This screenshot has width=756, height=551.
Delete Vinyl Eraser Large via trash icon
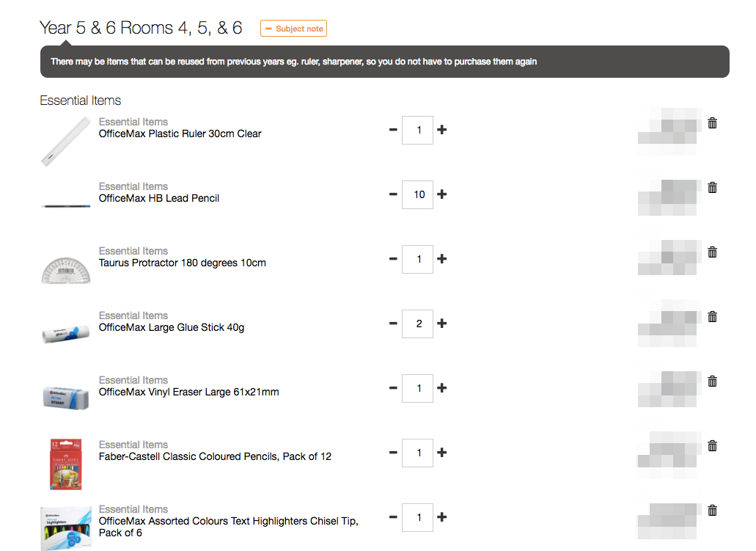point(712,382)
